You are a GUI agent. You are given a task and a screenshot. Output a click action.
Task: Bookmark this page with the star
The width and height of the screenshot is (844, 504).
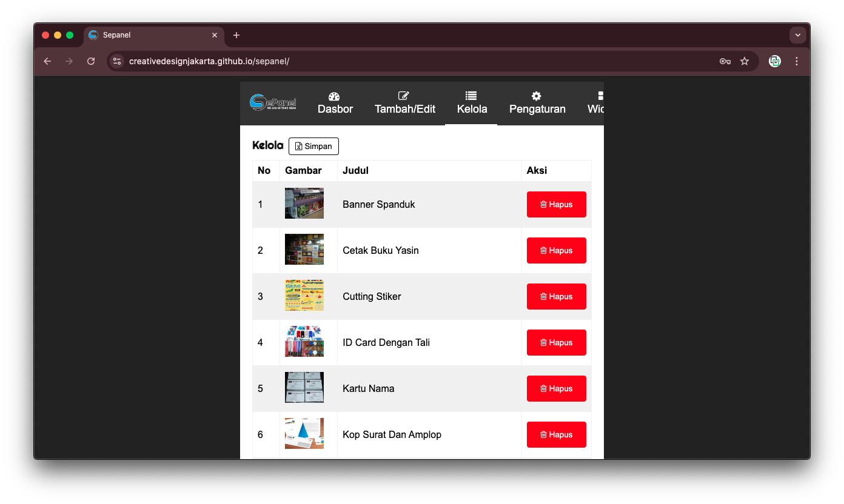745,61
